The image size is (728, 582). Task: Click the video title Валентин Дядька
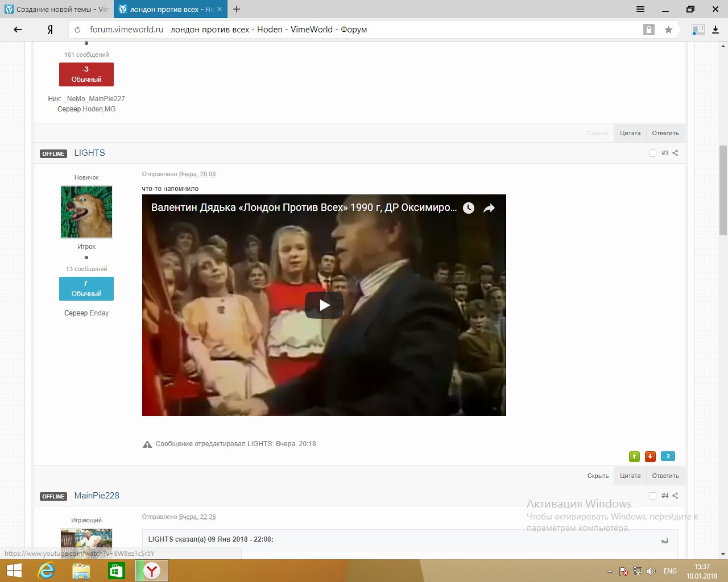tap(304, 207)
